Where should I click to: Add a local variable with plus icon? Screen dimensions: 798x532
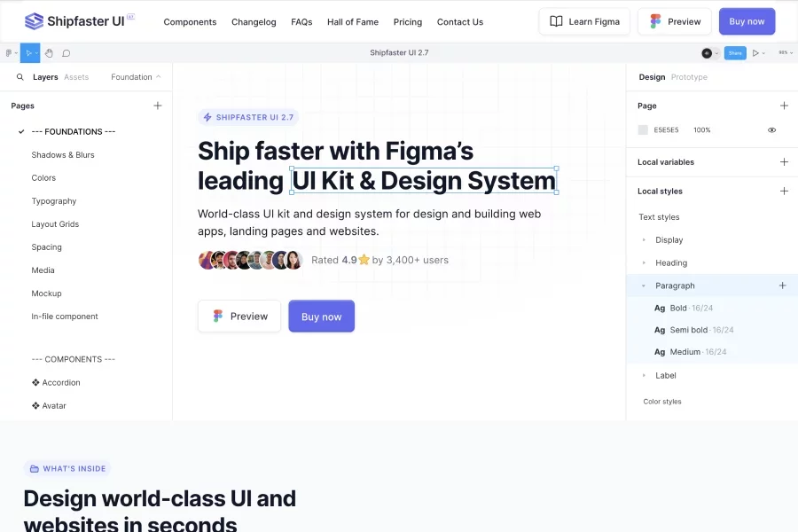[784, 162]
